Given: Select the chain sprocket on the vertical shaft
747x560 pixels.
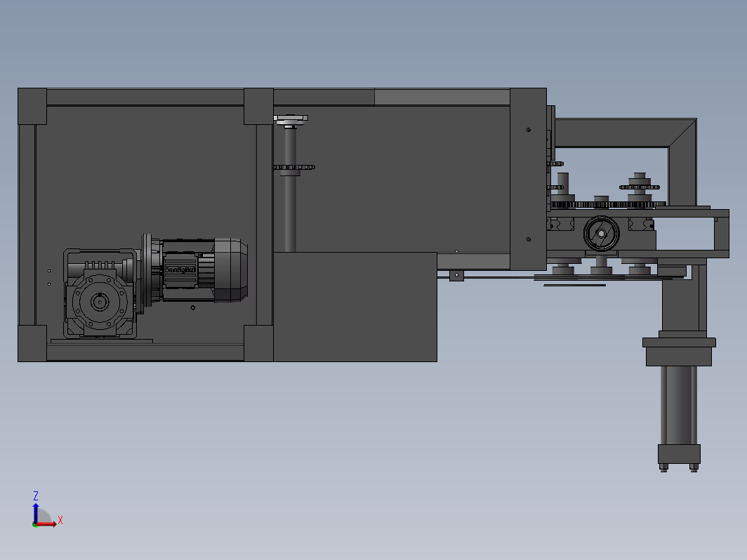Looking at the screenshot, I should (x=294, y=167).
